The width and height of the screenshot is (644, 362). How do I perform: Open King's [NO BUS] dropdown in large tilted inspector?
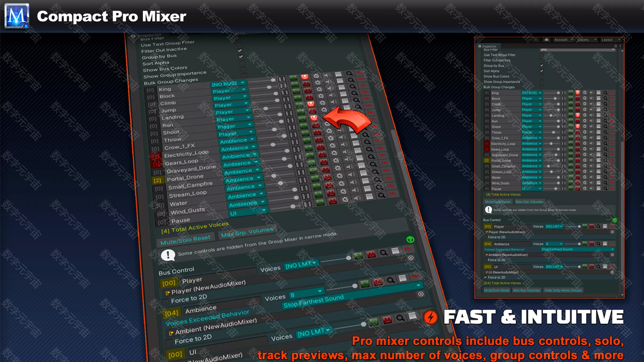coord(228,83)
